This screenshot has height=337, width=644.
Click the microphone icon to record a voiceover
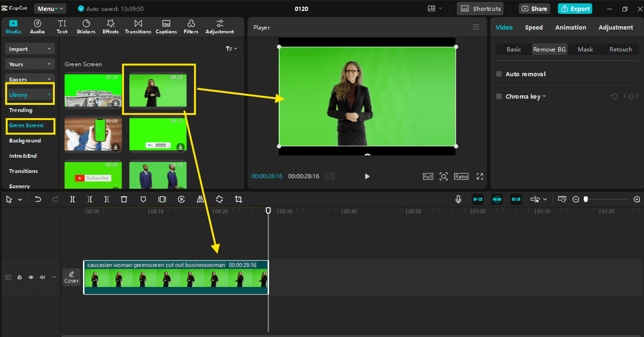coord(458,199)
